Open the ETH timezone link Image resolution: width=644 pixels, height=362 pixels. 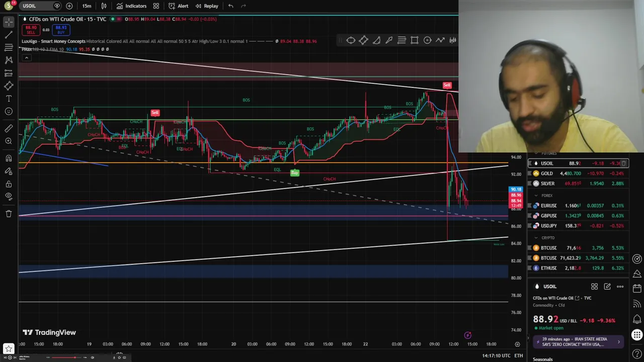click(519, 355)
